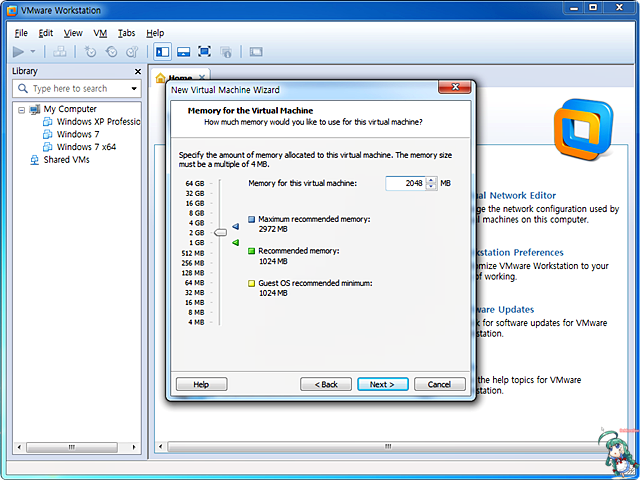This screenshot has width=640, height=480.
Task: Click the Home page scrollbar left arrow
Action: click(x=161, y=447)
